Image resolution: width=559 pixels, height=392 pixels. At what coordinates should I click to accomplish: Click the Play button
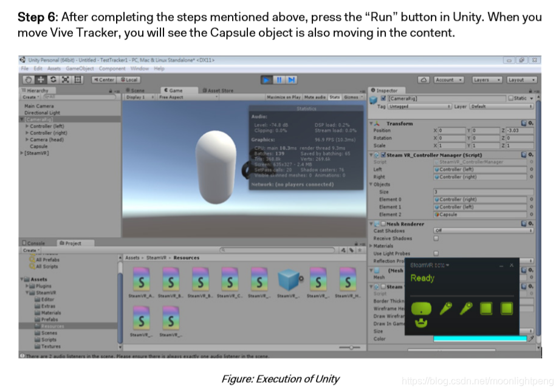[x=266, y=80]
